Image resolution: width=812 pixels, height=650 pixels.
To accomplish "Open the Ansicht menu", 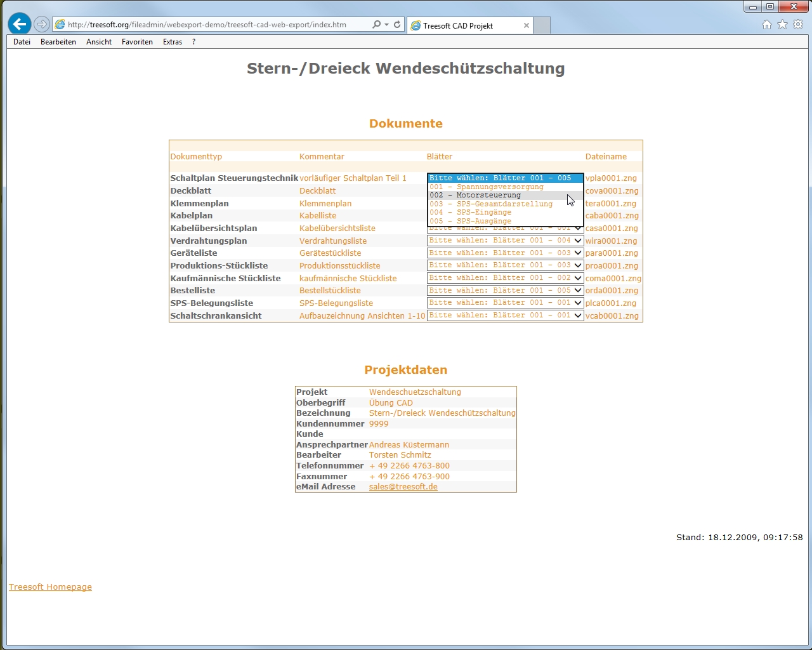I will coord(99,42).
